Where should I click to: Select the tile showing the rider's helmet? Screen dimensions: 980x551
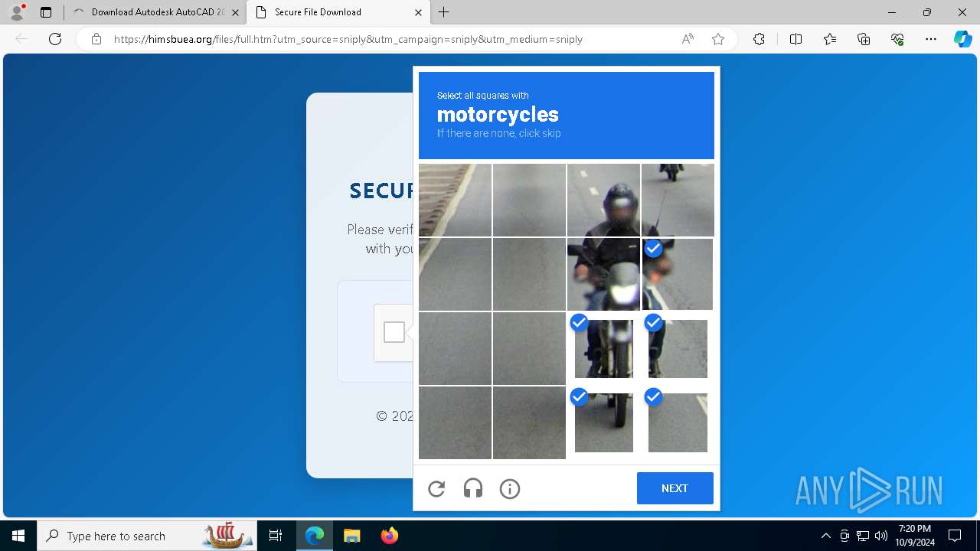click(x=603, y=200)
